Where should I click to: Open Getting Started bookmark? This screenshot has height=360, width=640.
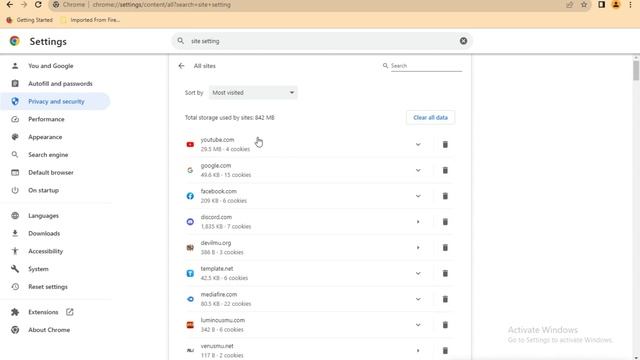[29, 20]
